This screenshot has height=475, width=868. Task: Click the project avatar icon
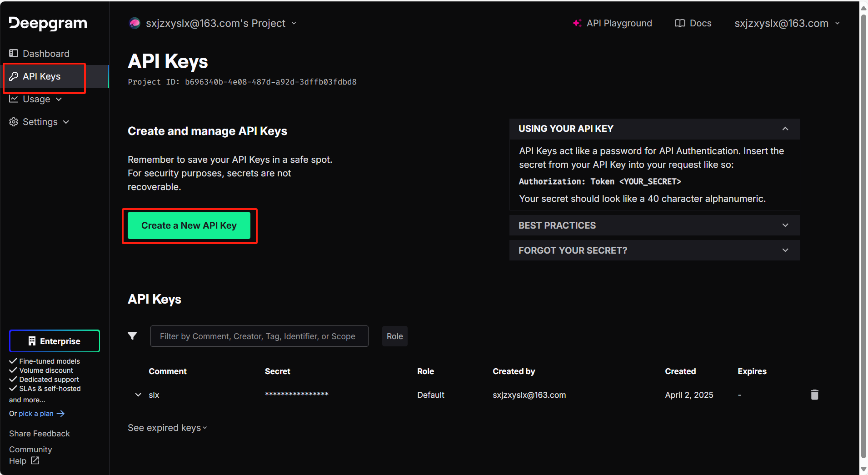click(135, 23)
